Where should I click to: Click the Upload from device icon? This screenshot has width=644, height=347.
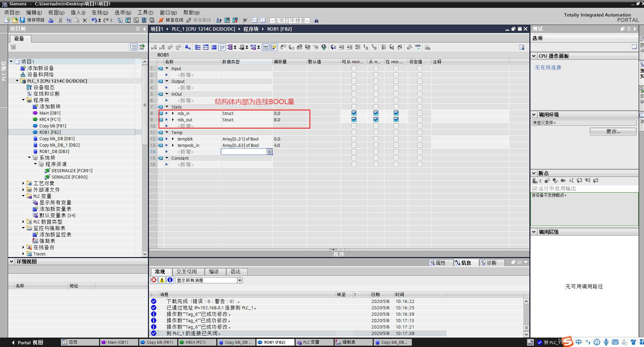pos(136,20)
